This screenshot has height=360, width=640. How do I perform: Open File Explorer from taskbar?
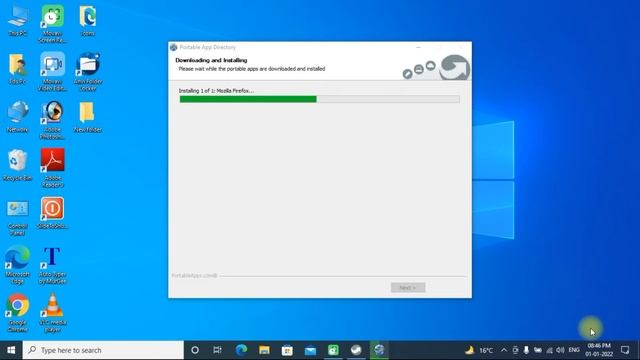264,350
